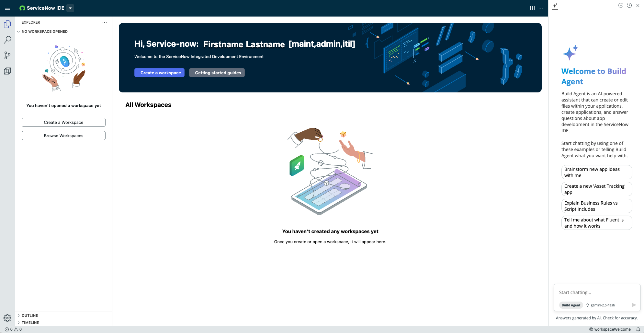The height and width of the screenshot is (333, 644).
Task: Click the All Workspaces heading
Action: point(148,105)
